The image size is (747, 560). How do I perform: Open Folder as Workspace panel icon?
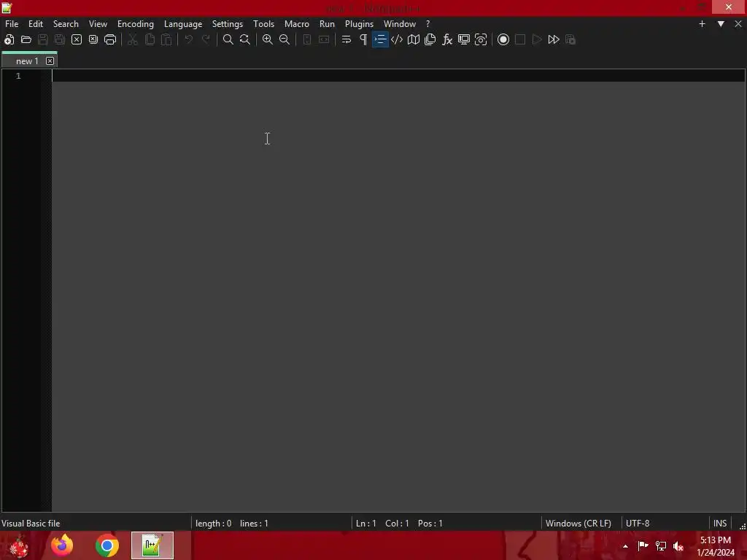tap(464, 39)
